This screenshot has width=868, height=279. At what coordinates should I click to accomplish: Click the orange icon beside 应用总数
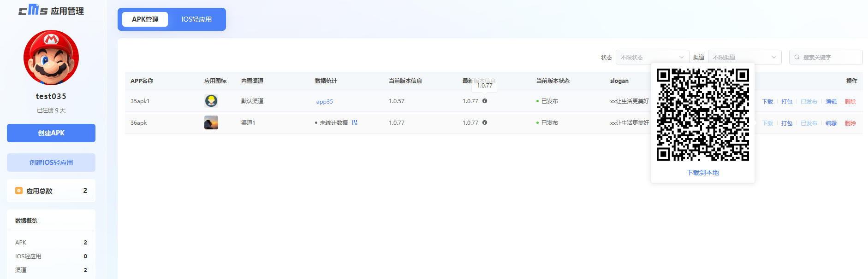[19, 191]
